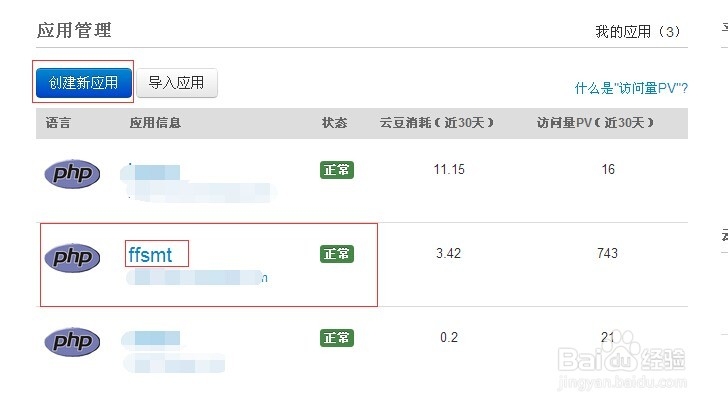
Task: Click the PHP icon in the first app row
Action: click(x=72, y=174)
